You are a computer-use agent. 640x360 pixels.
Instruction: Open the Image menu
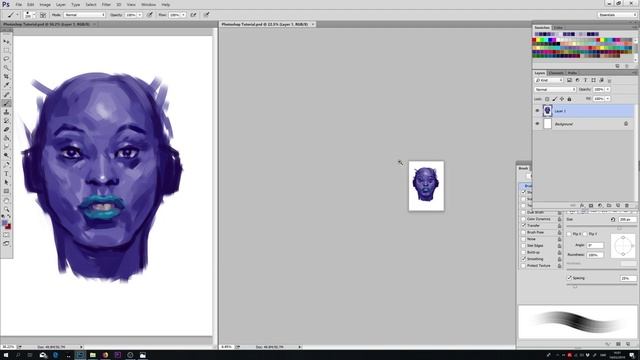click(x=45, y=4)
